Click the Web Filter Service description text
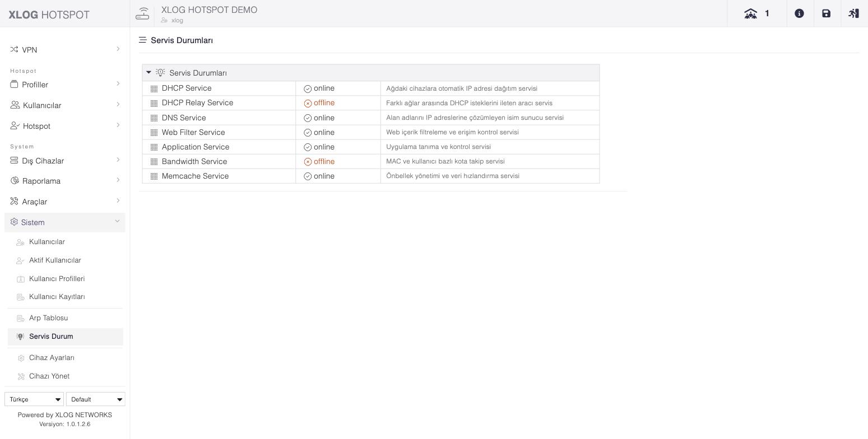The width and height of the screenshot is (868, 439). tap(452, 132)
